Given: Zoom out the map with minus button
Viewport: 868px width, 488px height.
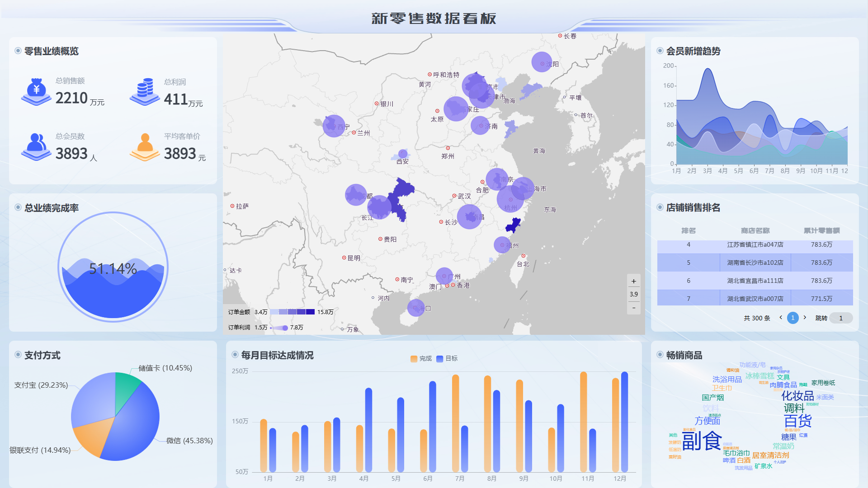Looking at the screenshot, I should pos(633,308).
